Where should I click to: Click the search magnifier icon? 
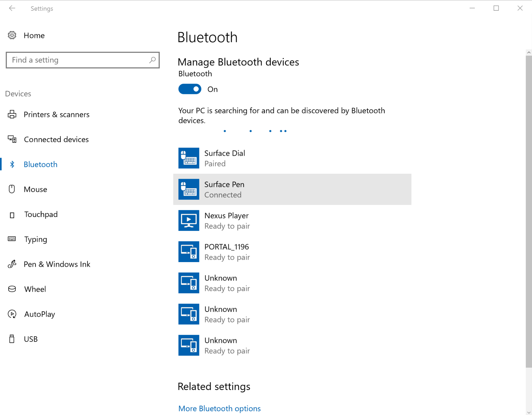(x=152, y=60)
